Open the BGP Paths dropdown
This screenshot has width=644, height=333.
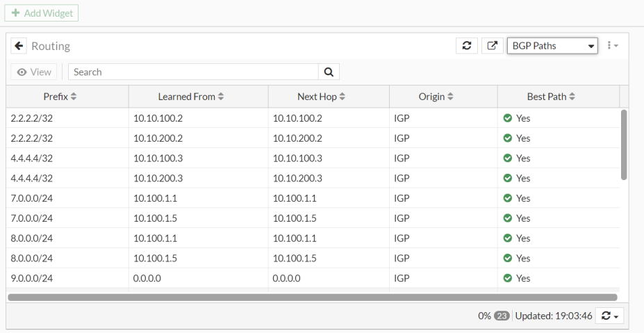[552, 46]
